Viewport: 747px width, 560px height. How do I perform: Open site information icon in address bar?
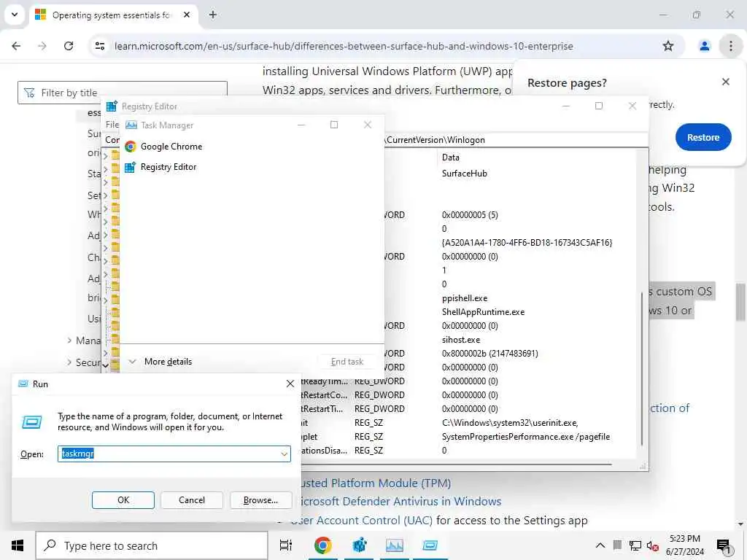point(100,46)
